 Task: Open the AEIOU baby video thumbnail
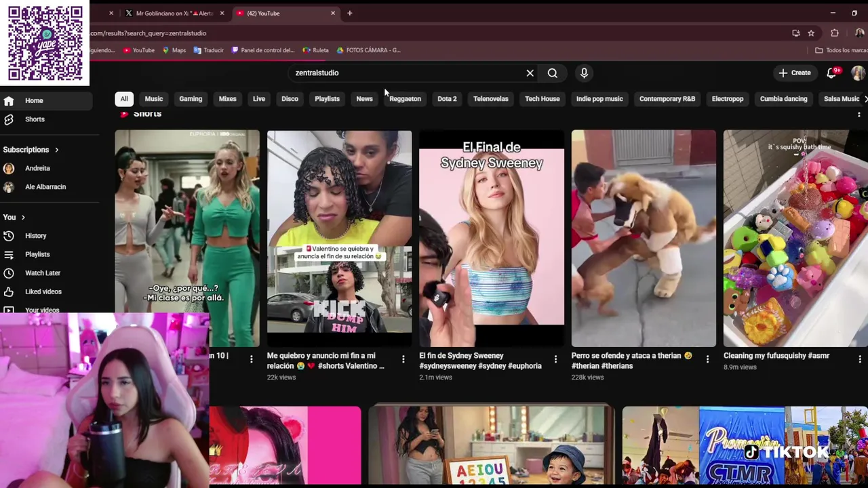[x=492, y=445]
